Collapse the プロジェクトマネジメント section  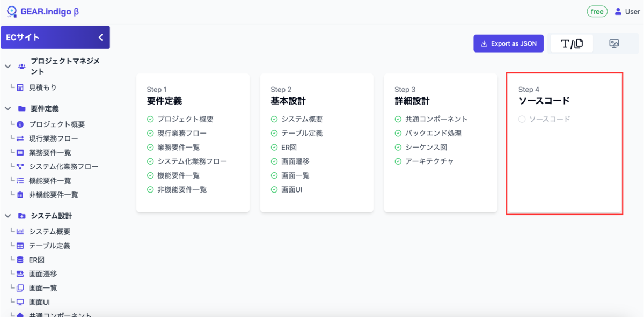pyautogui.click(x=8, y=67)
